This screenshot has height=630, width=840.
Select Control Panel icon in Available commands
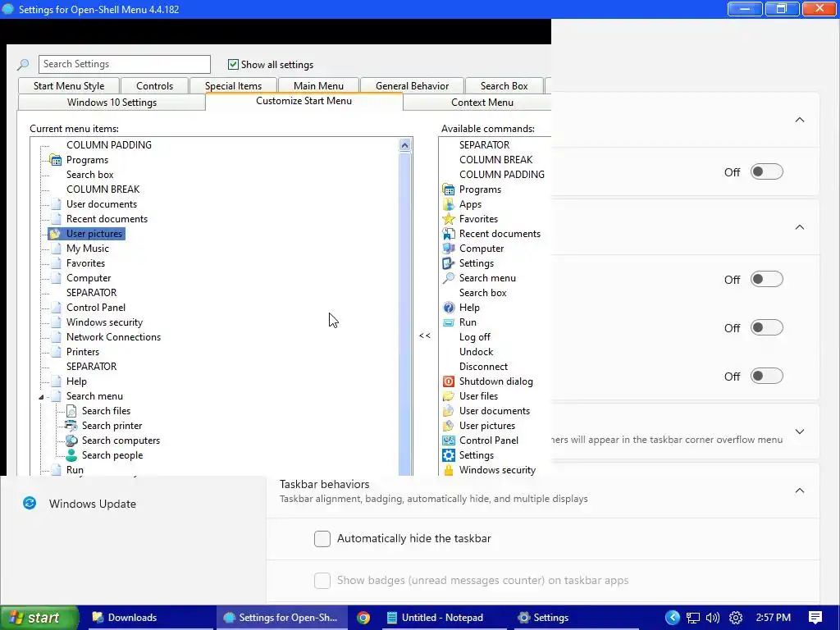pyautogui.click(x=449, y=441)
